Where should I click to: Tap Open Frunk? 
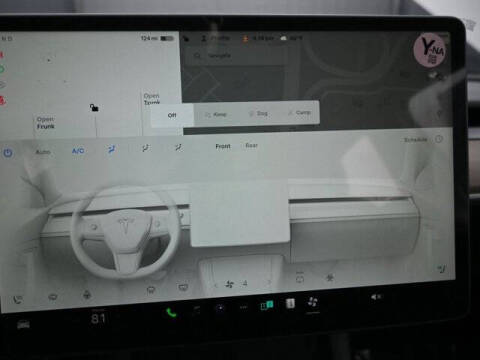click(x=45, y=123)
